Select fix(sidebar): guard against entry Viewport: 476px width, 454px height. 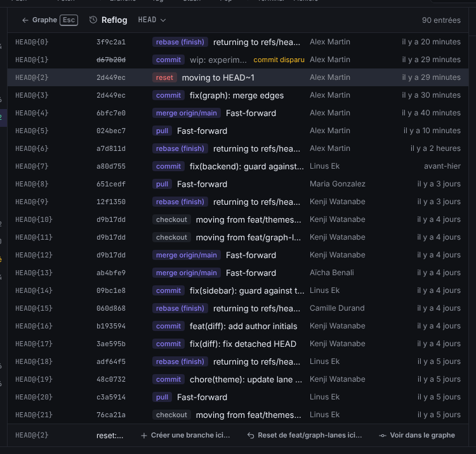[238, 290]
